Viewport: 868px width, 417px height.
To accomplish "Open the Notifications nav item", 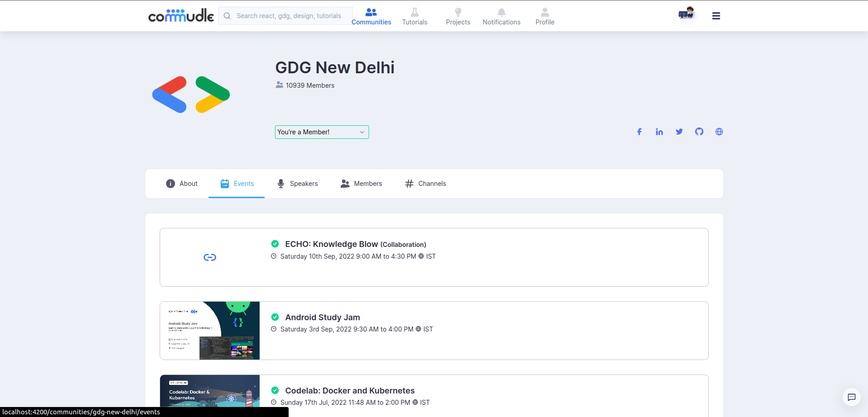I will [502, 16].
